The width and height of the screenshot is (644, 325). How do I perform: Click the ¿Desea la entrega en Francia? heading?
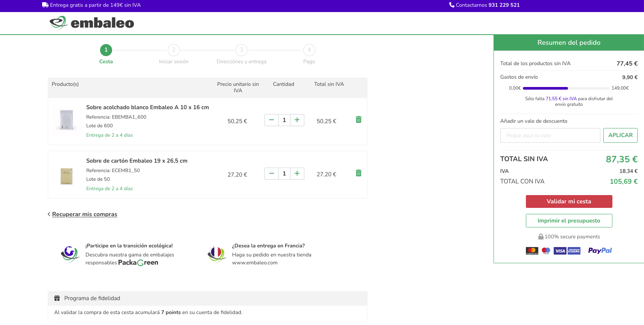pyautogui.click(x=268, y=246)
